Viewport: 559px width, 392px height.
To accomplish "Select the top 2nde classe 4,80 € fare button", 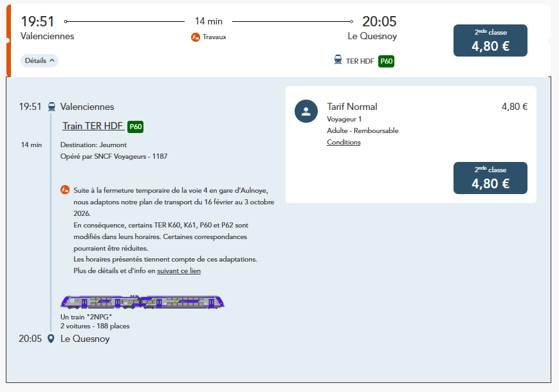I will 490,40.
